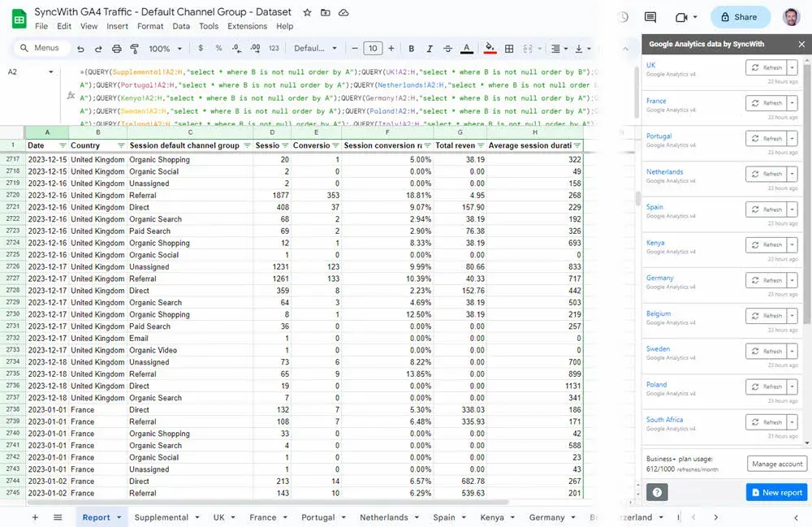This screenshot has width=812, height=527.
Task: Undo the last action
Action: (x=80, y=49)
